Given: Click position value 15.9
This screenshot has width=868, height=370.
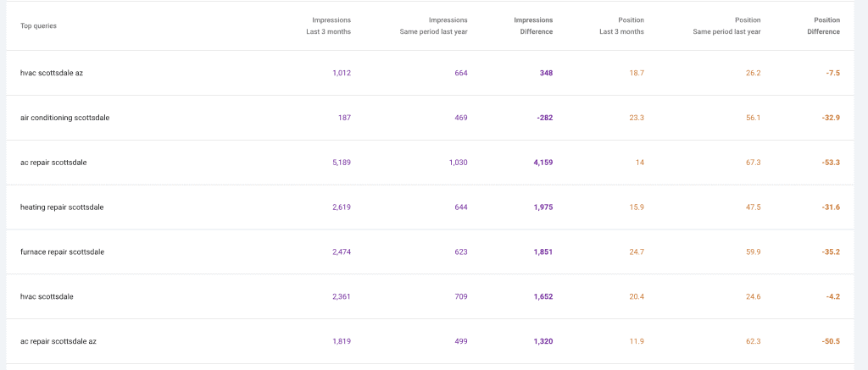Looking at the screenshot, I should pos(637,207).
